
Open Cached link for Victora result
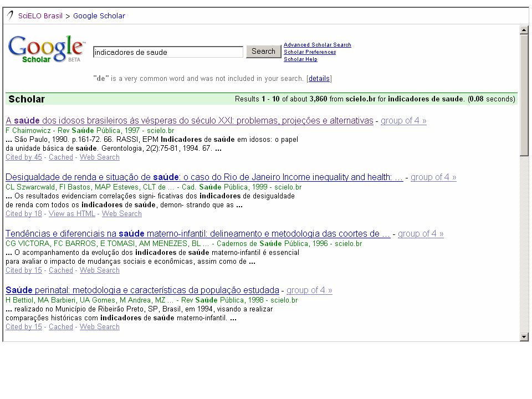click(x=61, y=270)
